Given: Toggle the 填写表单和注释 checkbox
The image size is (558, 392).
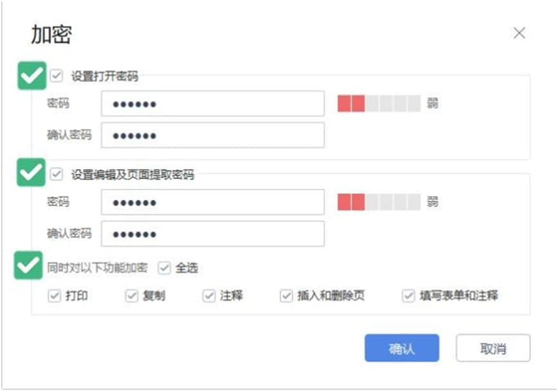Looking at the screenshot, I should click(x=407, y=296).
